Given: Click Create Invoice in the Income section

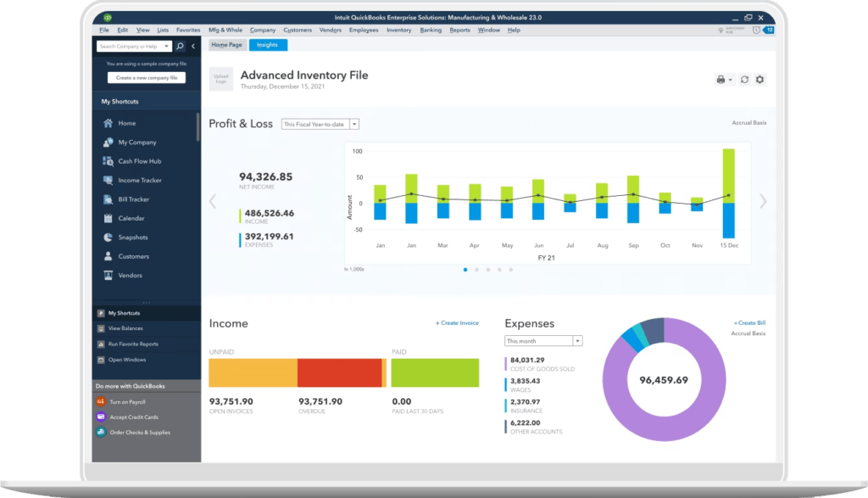Looking at the screenshot, I should tap(458, 322).
